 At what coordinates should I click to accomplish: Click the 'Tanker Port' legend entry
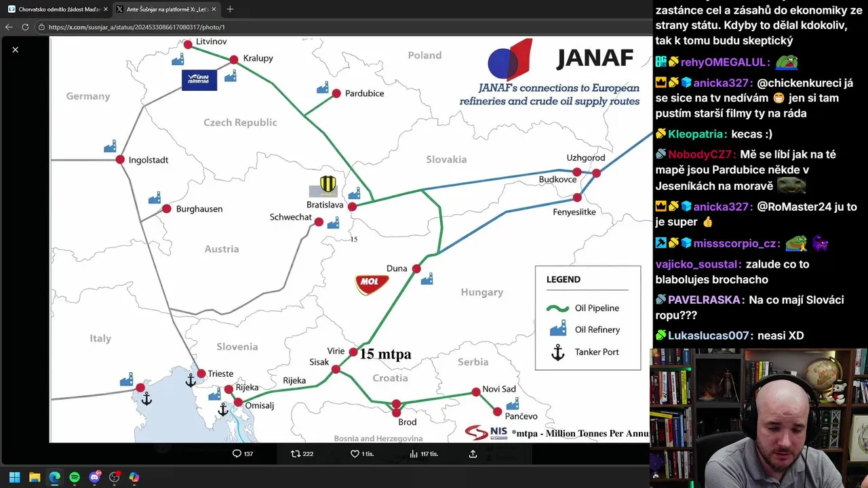[584, 352]
